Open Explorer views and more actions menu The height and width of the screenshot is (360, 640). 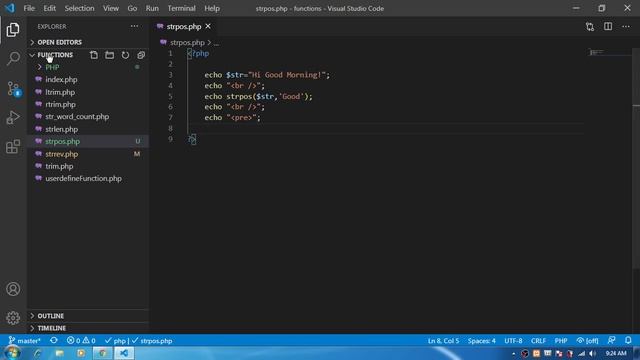[x=134, y=26]
